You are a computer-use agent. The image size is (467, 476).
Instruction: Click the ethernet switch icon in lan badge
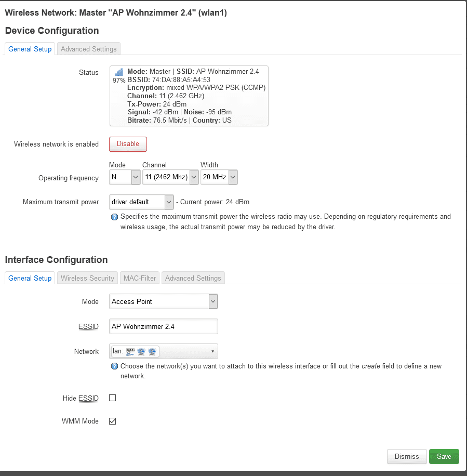pyautogui.click(x=130, y=352)
